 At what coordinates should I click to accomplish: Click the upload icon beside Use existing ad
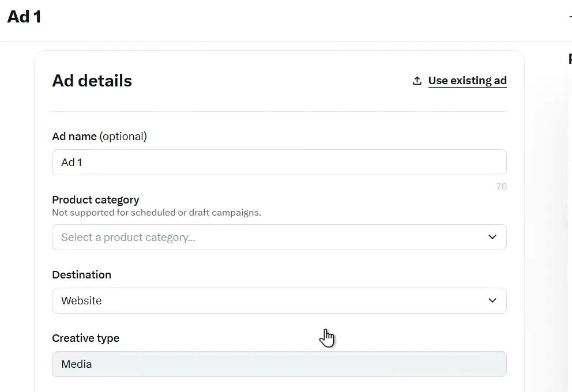417,81
